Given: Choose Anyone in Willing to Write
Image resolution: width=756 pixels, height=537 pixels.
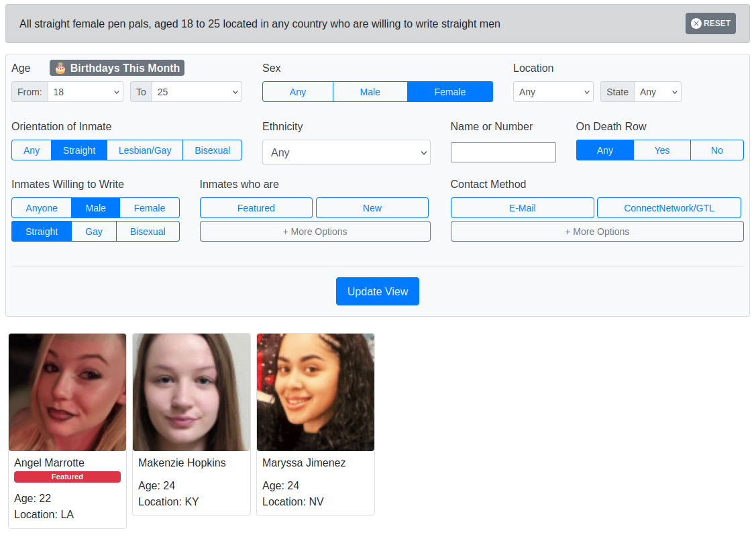Looking at the screenshot, I should 42,208.
